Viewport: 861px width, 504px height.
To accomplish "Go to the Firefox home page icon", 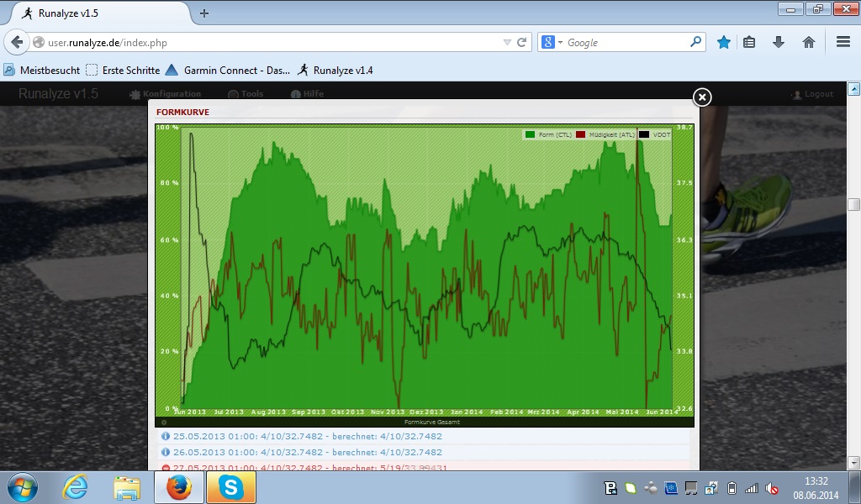I will (x=809, y=42).
